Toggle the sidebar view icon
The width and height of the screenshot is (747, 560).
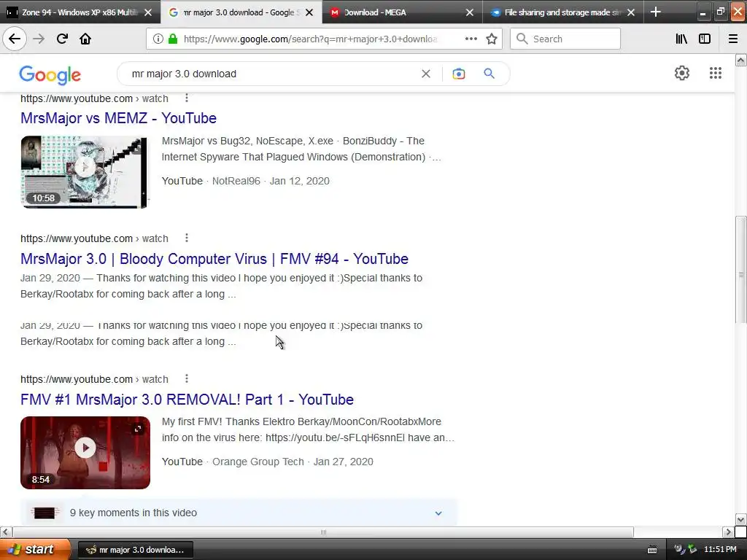coord(705,39)
